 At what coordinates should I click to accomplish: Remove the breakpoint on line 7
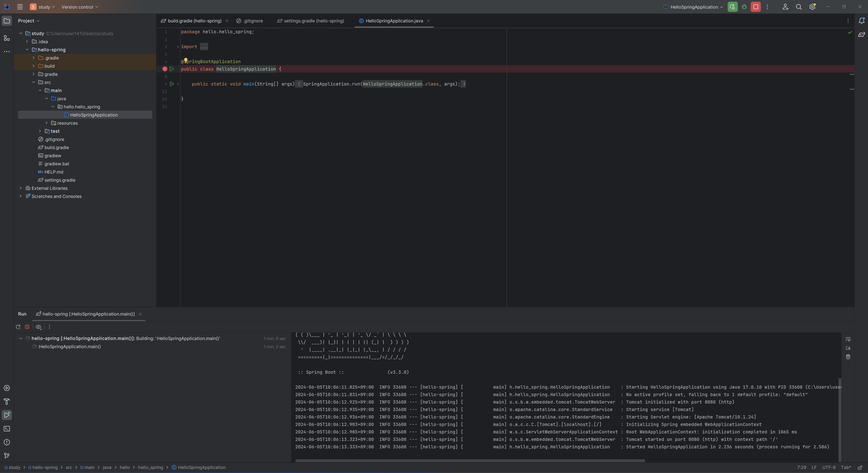[x=165, y=69]
